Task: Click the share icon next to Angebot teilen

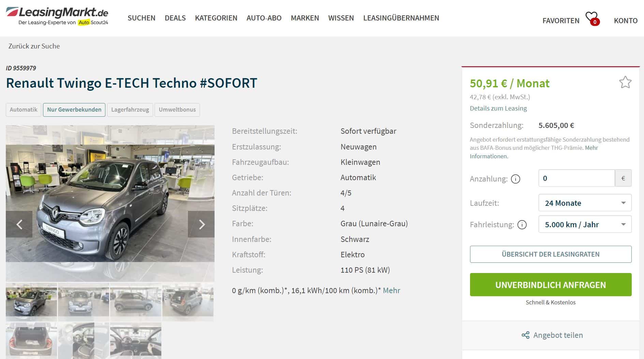Action: click(x=525, y=335)
